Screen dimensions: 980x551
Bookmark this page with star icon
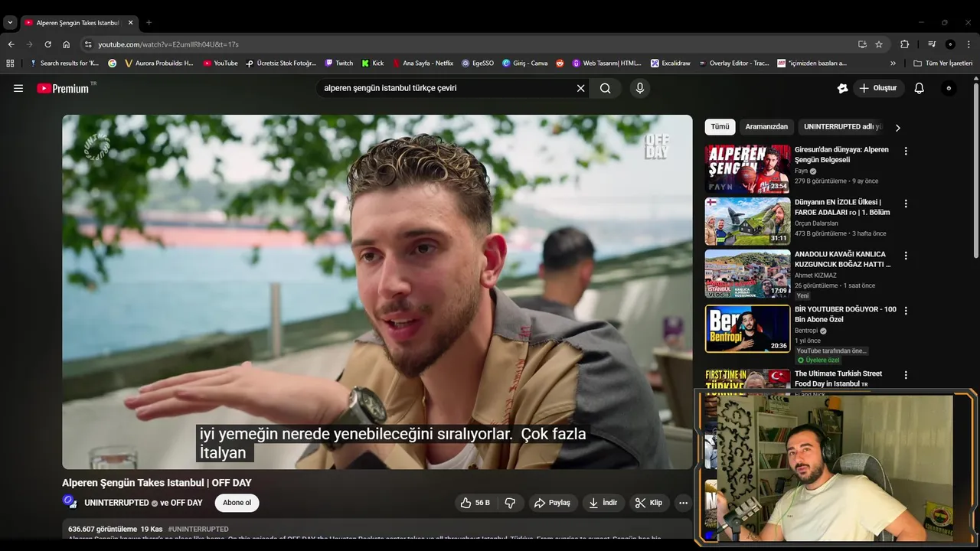(879, 44)
